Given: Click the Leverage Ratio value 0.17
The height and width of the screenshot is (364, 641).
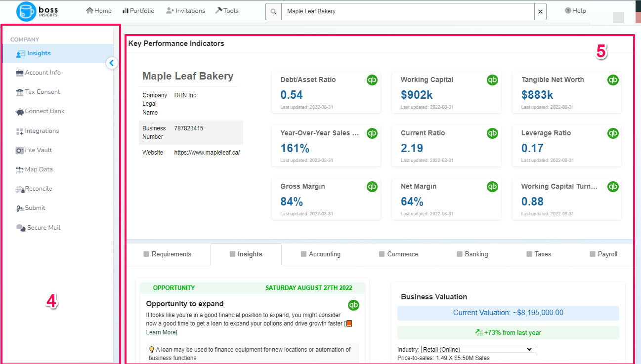Looking at the screenshot, I should click(x=532, y=148).
